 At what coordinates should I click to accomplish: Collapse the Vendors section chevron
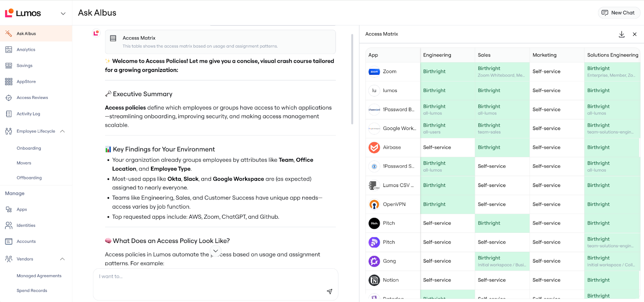(x=62, y=259)
